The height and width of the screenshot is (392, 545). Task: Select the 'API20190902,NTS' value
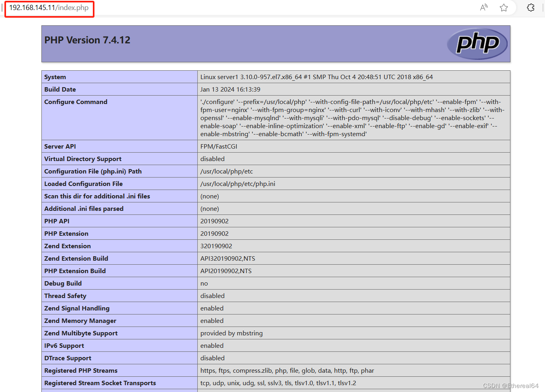(226, 271)
